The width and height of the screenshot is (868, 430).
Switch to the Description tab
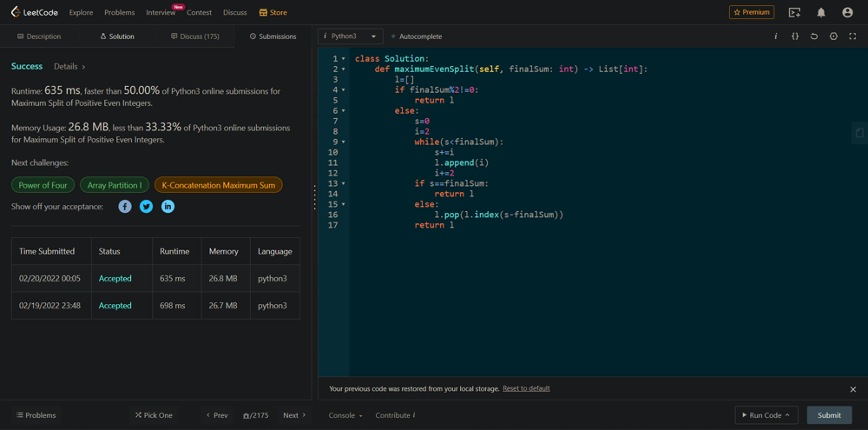39,36
